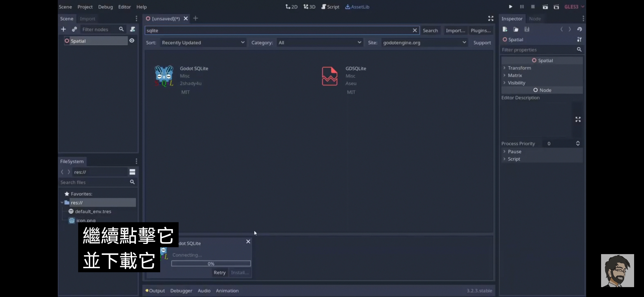644x297 pixels.
Task: Click the 2D view toggle icon
Action: [291, 6]
